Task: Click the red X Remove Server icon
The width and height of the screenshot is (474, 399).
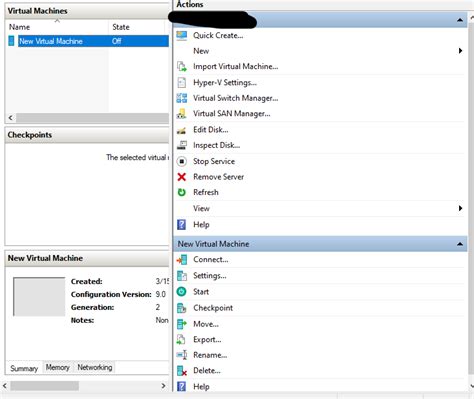Action: point(182,177)
